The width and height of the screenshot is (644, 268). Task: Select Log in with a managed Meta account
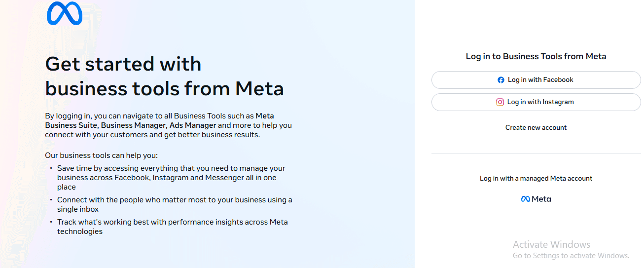point(536,178)
